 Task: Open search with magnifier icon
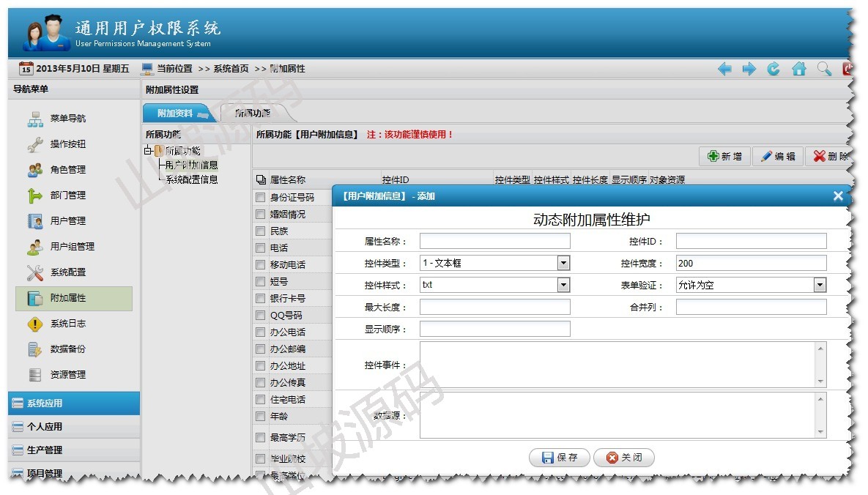(824, 69)
